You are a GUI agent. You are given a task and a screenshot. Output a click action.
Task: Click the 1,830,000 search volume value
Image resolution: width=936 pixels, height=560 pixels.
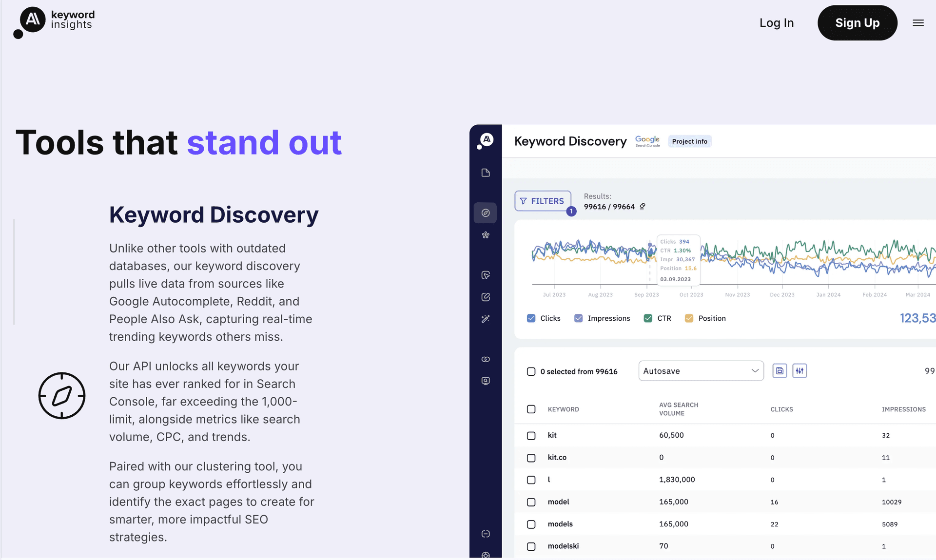pos(677,480)
